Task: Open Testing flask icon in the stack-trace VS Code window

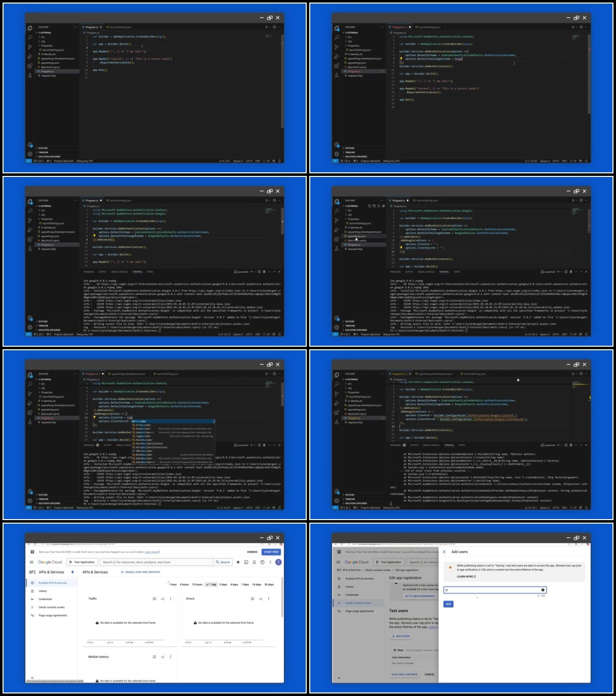Action: tap(337, 422)
